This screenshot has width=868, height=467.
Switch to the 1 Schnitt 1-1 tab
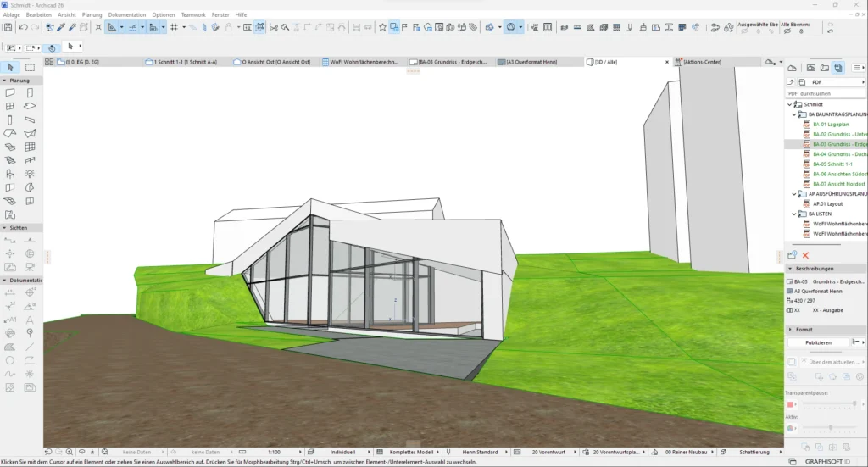coord(186,62)
